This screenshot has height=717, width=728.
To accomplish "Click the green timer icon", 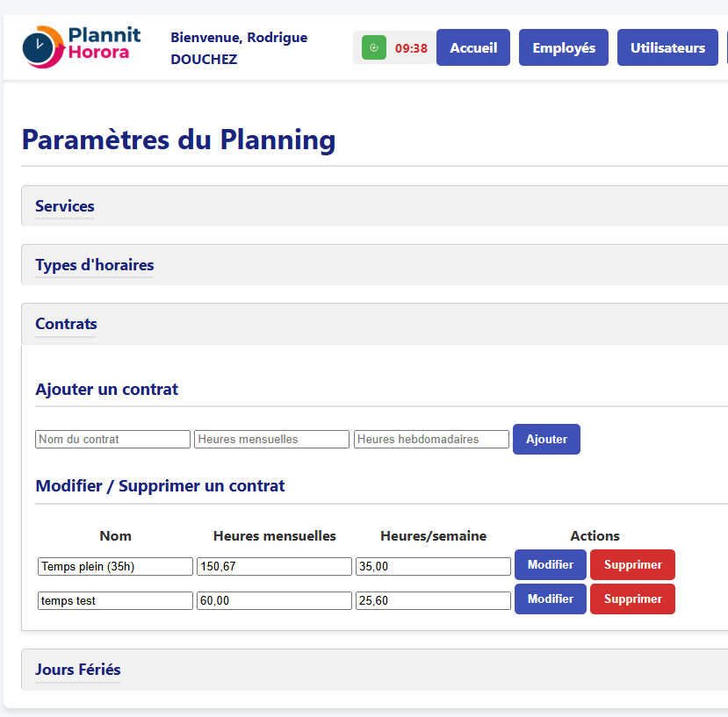I will coord(374,48).
